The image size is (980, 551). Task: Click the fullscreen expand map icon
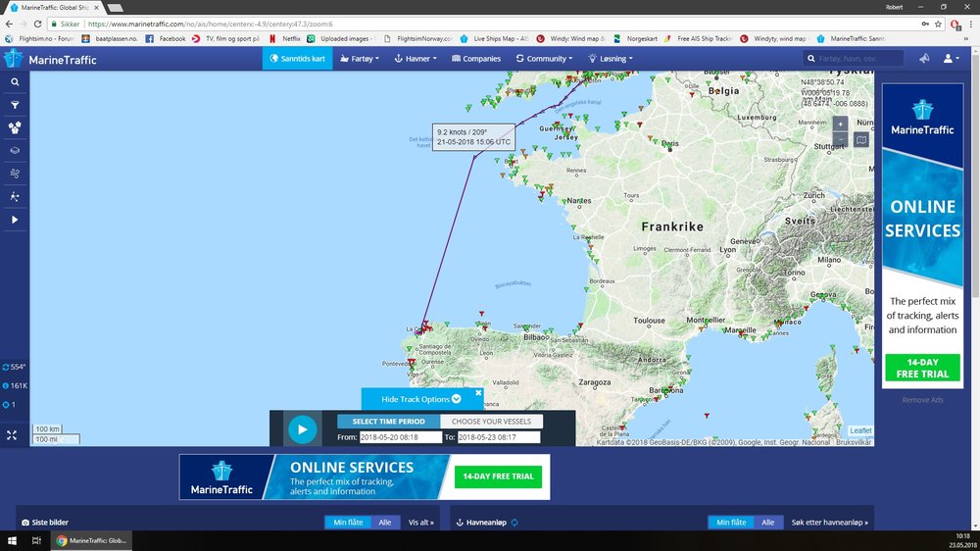point(12,435)
